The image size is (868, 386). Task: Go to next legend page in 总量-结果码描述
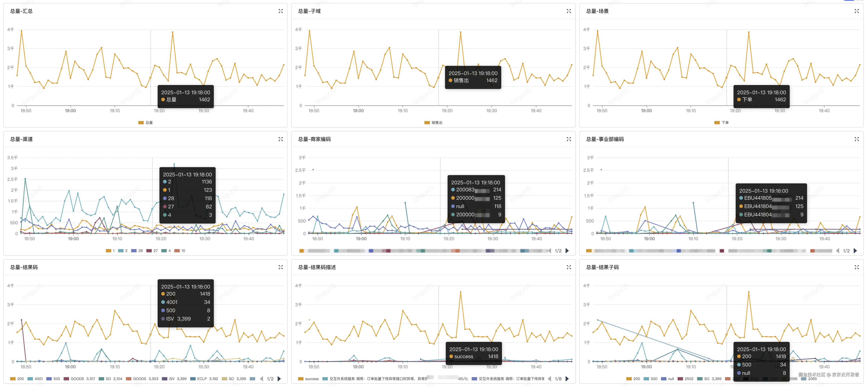(x=567, y=379)
